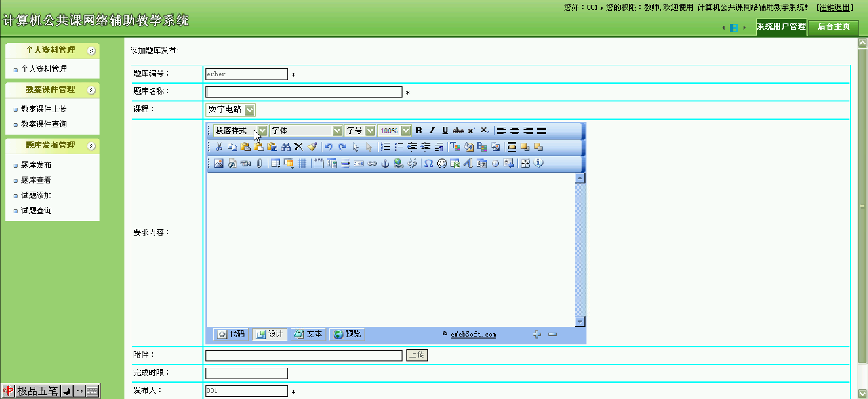Switch editor to 文本 text mode
The height and width of the screenshot is (399, 868).
point(308,334)
